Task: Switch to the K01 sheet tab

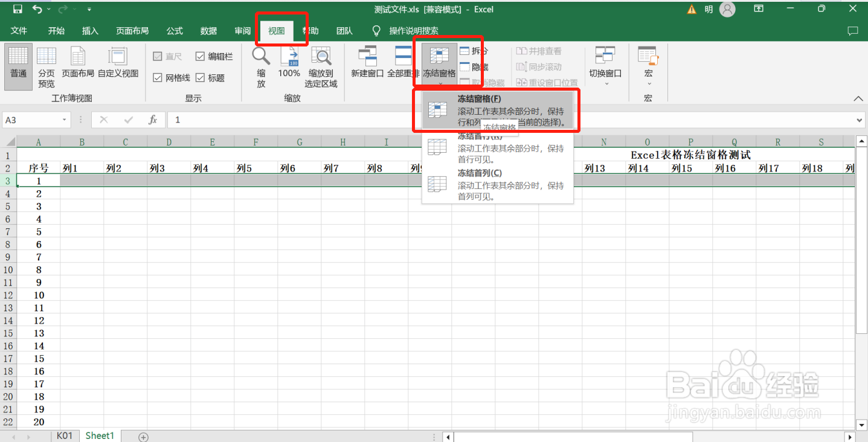Action: 65,435
